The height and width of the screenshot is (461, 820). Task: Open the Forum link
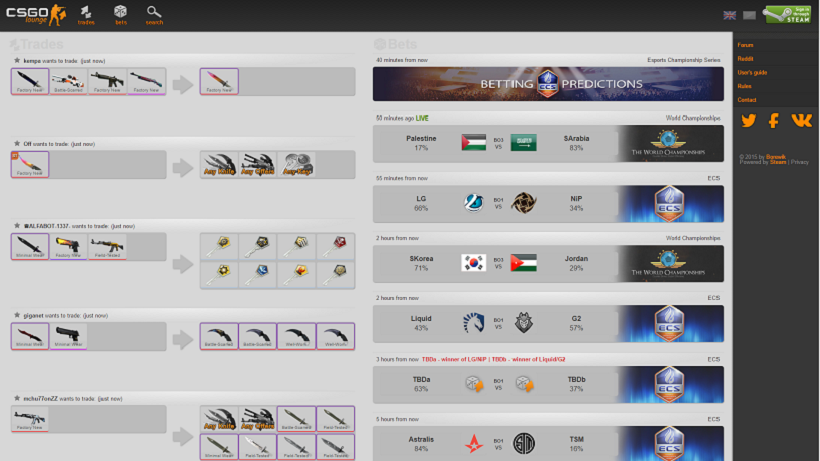(745, 45)
